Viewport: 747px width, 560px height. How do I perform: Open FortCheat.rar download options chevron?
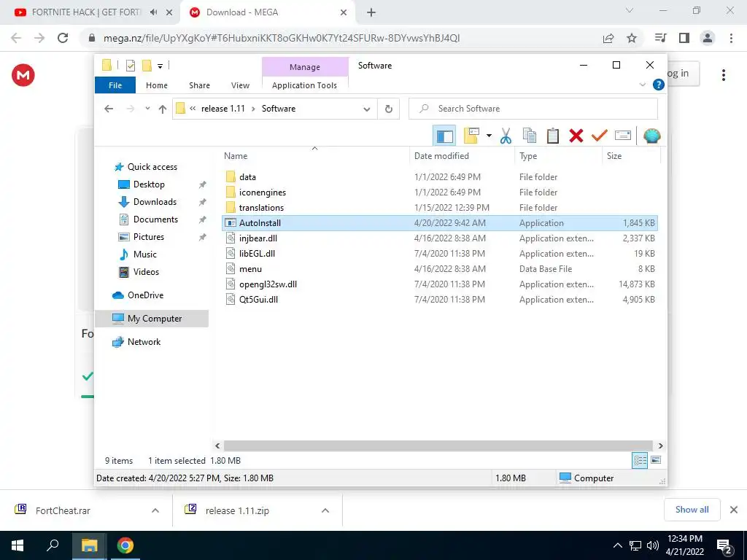click(155, 510)
